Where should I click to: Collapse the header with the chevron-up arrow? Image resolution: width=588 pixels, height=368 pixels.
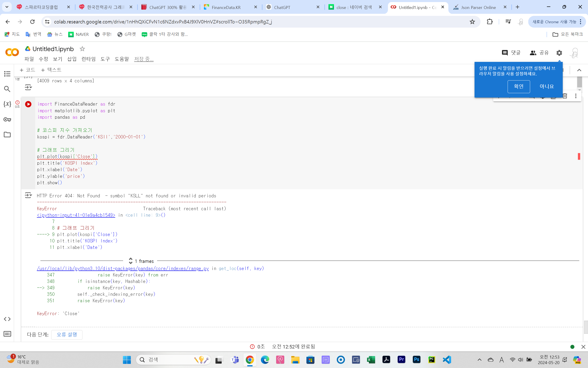[x=579, y=70]
